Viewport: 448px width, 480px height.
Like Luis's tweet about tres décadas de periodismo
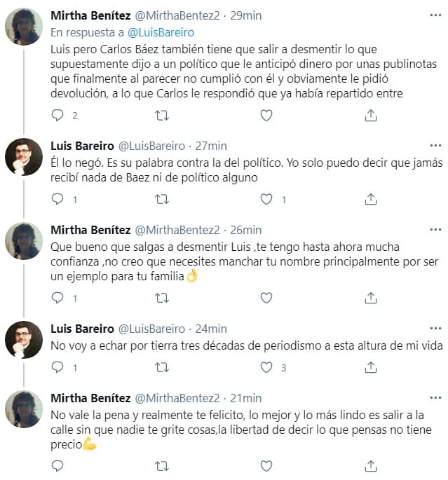(x=266, y=367)
